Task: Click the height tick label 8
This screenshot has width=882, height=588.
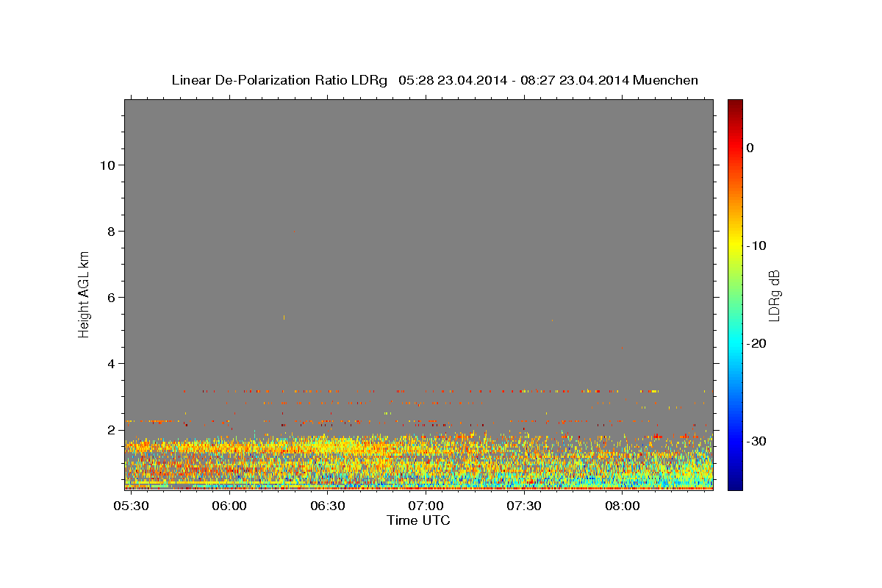Action: coord(111,231)
